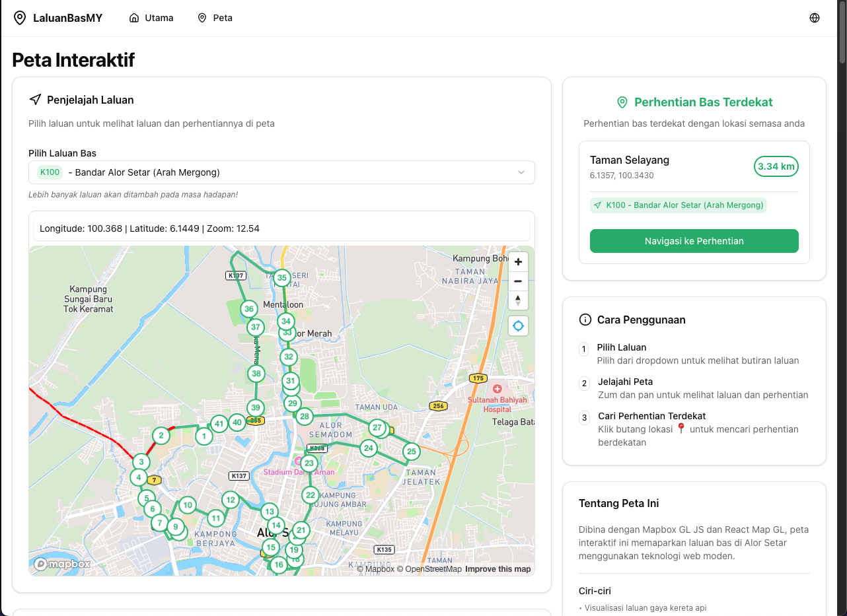Viewport: 847px width, 616px height.
Task: Select bus stop marker 24
Action: (369, 448)
